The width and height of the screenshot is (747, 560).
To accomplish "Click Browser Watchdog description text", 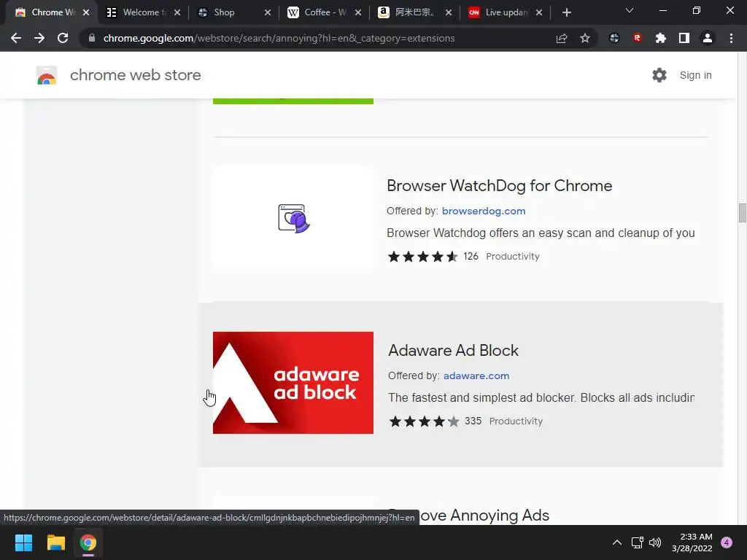I will point(541,233).
